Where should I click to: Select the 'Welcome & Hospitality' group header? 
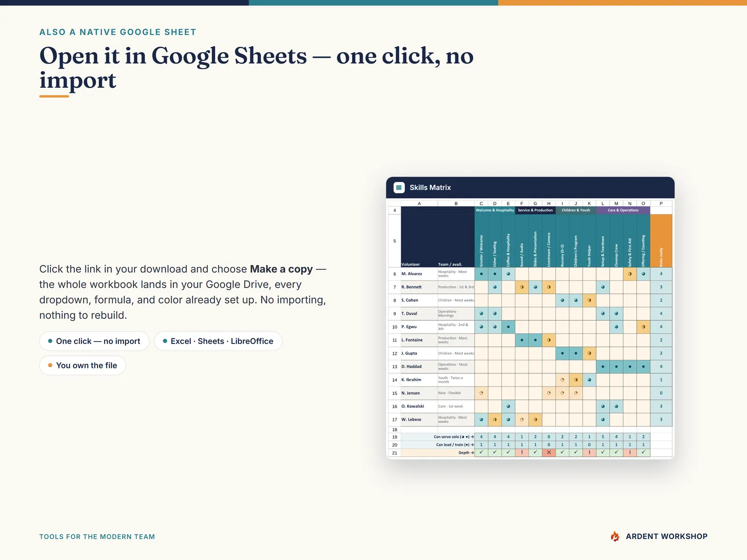pos(495,210)
